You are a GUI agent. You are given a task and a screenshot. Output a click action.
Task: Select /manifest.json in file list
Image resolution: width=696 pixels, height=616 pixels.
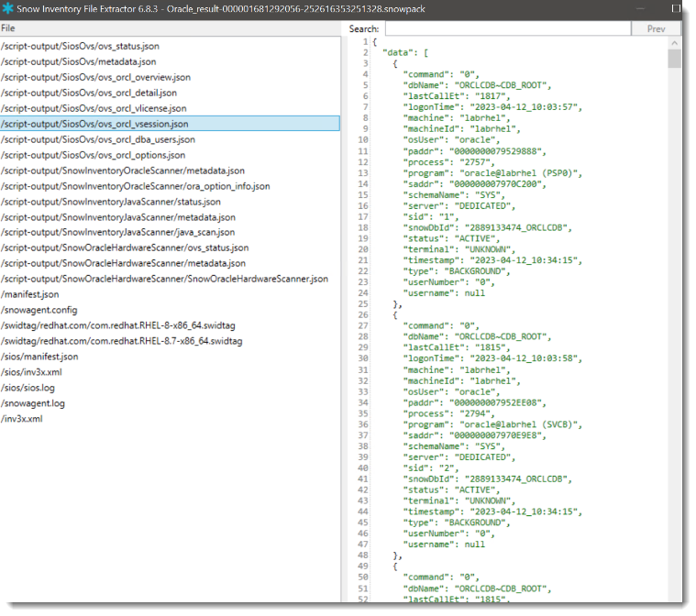click(29, 294)
